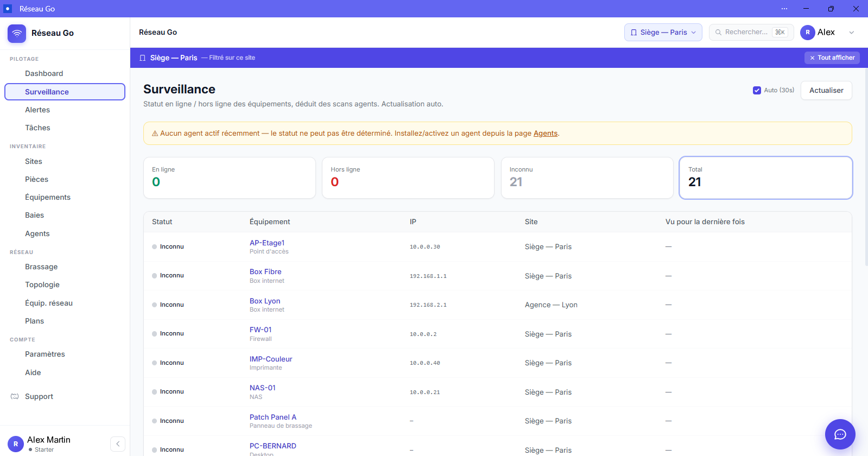This screenshot has height=456, width=868.
Task: Open the FW-01 firewall link
Action: [x=261, y=330]
